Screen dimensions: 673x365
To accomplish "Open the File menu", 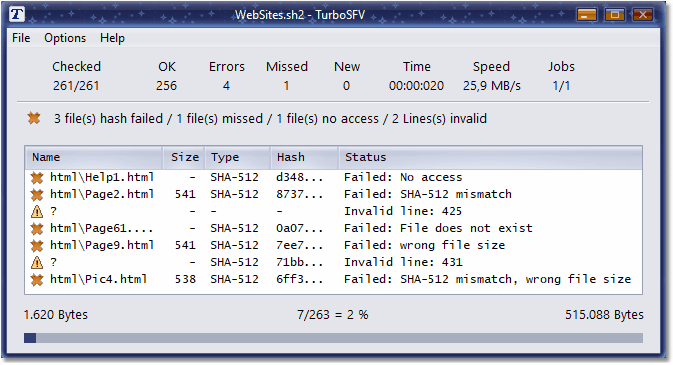I will pos(21,38).
